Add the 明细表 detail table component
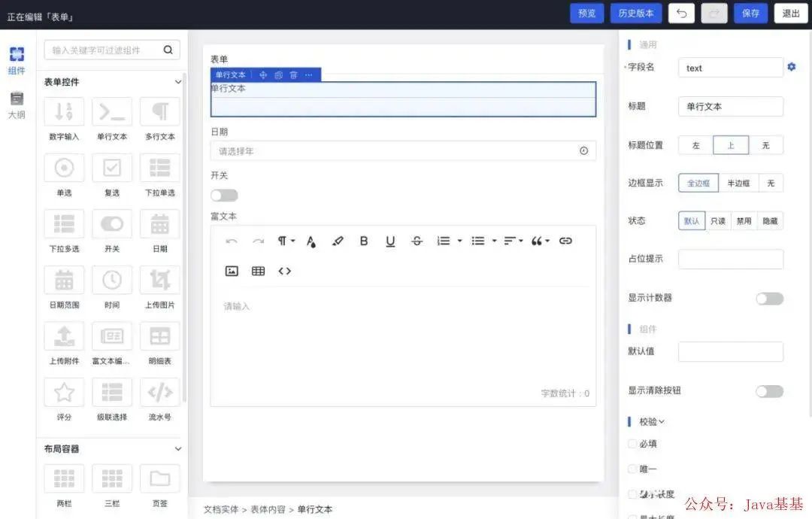812x519 pixels. (160, 336)
